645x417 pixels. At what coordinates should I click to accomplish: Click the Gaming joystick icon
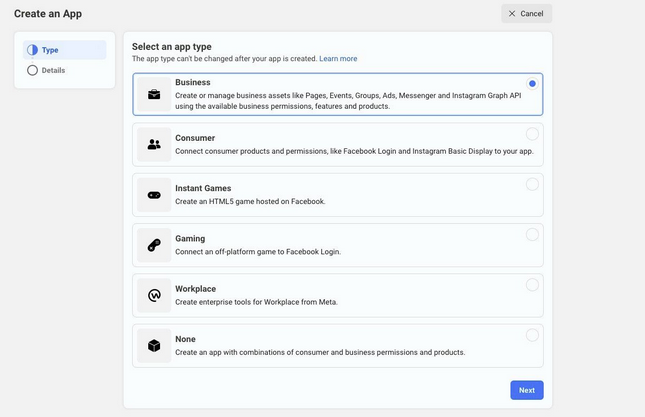[x=154, y=245]
